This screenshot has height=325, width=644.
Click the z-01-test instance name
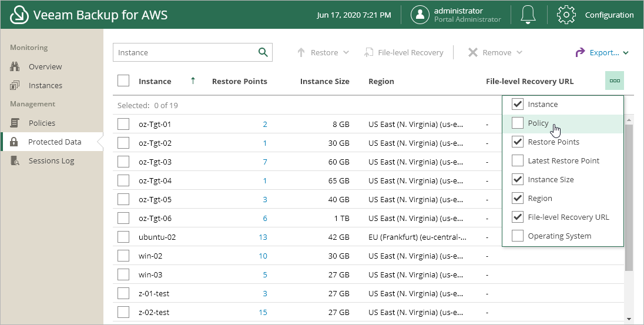(x=154, y=293)
